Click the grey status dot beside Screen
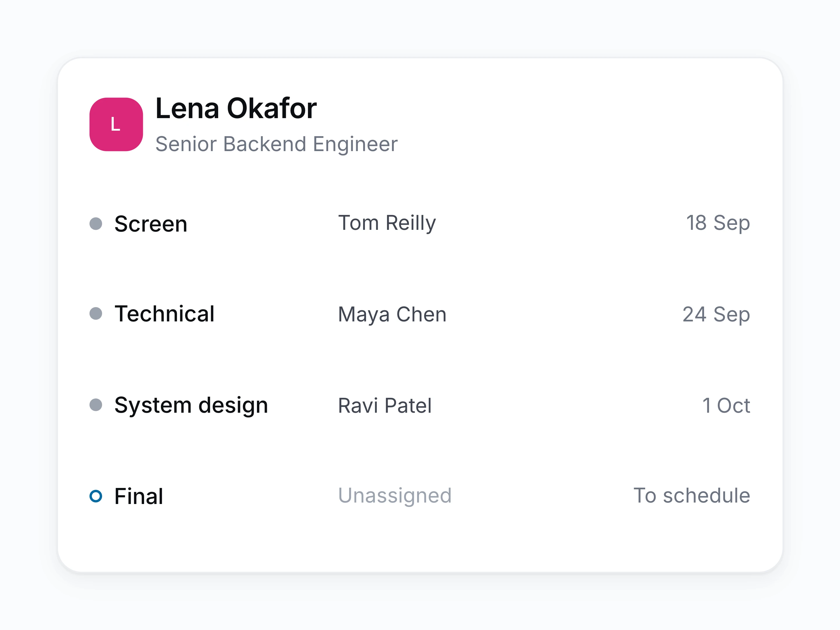Viewport: 840px width, 630px height. coord(96,224)
